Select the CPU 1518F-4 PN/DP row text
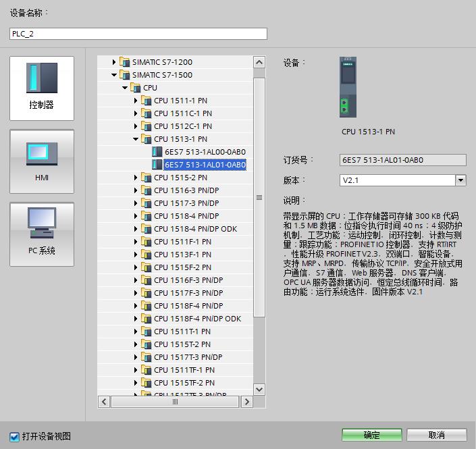The image size is (476, 449). pos(188,306)
